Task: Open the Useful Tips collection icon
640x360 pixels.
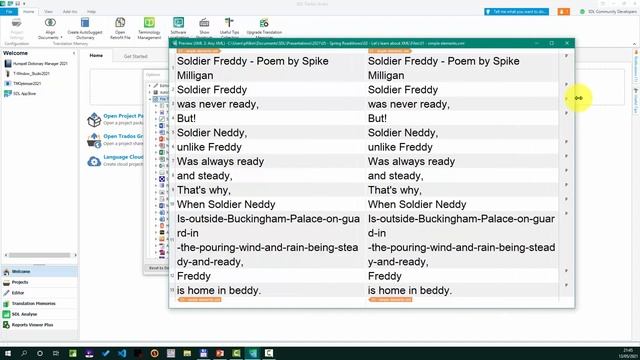Action: [x=229, y=23]
